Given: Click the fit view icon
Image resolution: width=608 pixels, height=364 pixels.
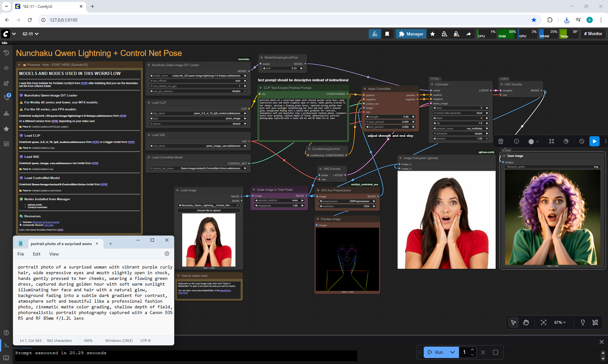Looking at the screenshot, I should pos(543,322).
